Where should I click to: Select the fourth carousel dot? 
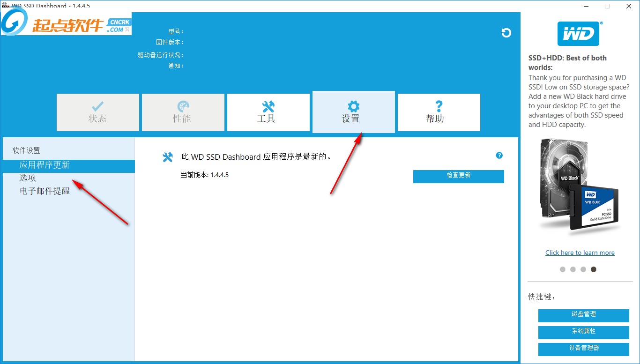(594, 269)
